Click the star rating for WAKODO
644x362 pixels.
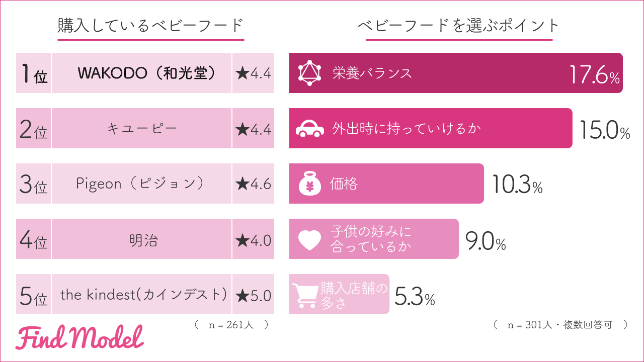(253, 73)
